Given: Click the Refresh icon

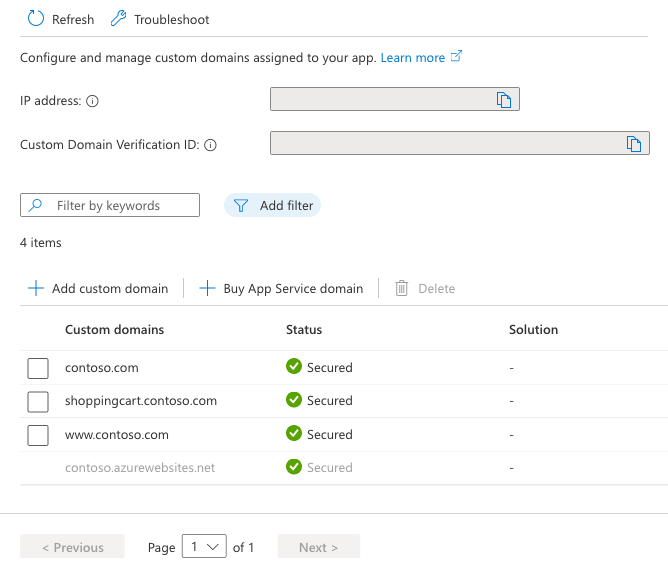Looking at the screenshot, I should click(35, 19).
